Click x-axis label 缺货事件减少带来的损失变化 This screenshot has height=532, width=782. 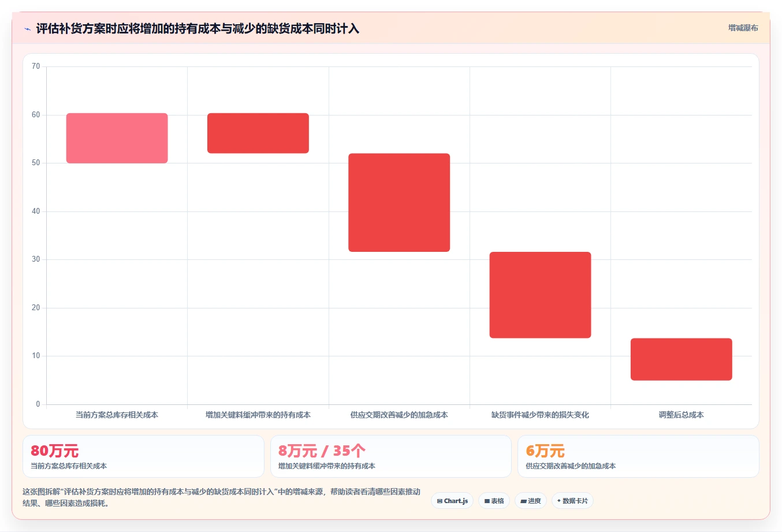[x=540, y=415]
